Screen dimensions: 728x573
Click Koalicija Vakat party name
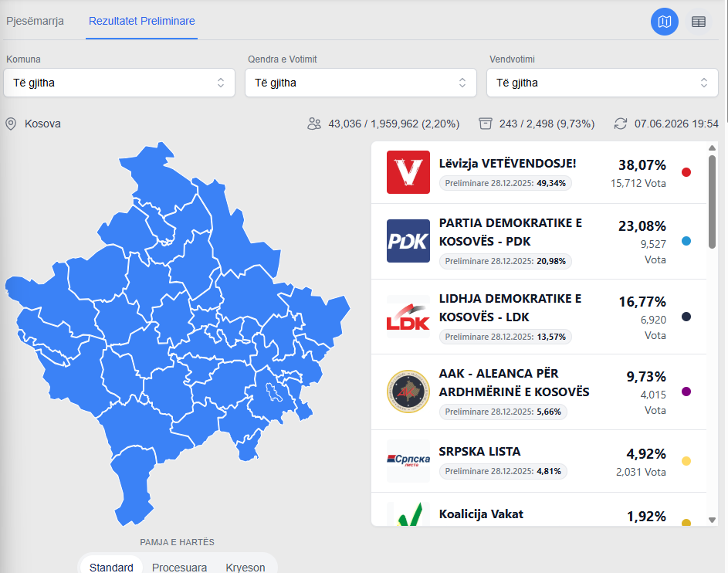(481, 514)
